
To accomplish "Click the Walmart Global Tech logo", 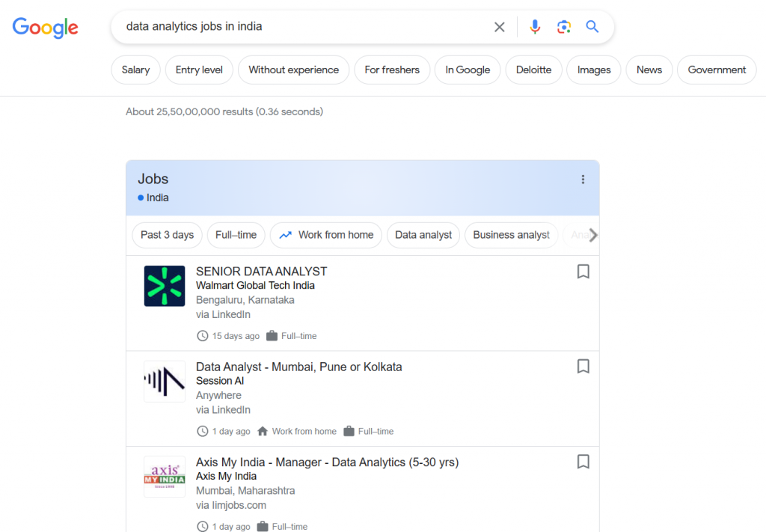I will tap(165, 286).
